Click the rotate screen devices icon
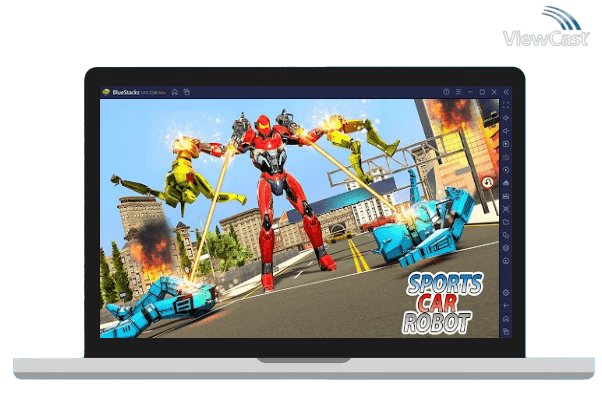This screenshot has width=602, height=414. tap(506, 235)
